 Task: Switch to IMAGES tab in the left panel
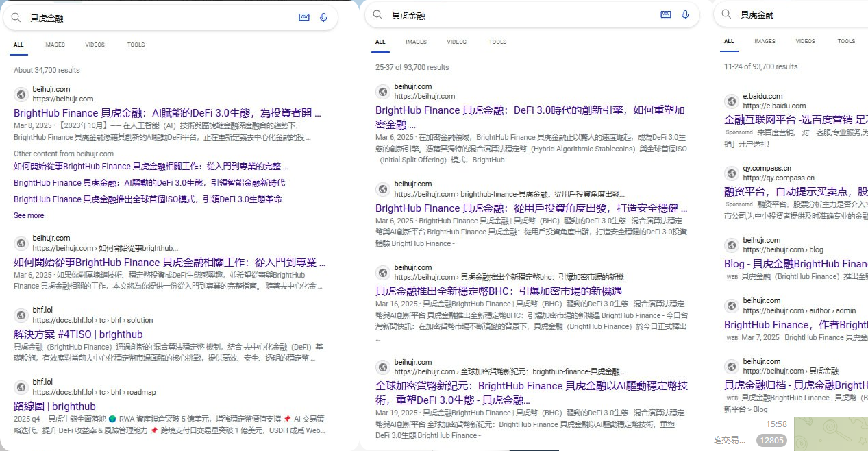coord(55,45)
